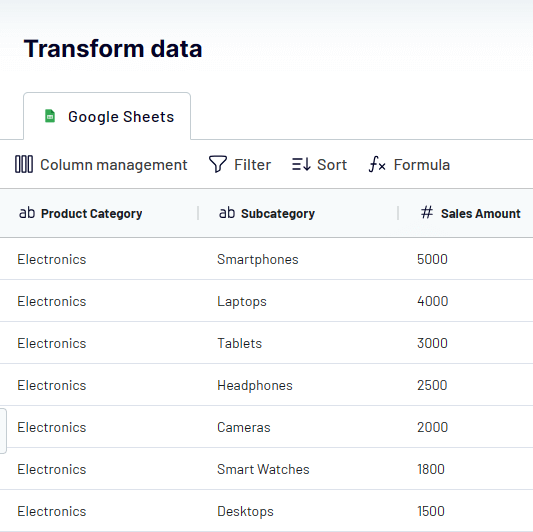Click the 4000 sales amount cell
533x532 pixels.
[432, 301]
